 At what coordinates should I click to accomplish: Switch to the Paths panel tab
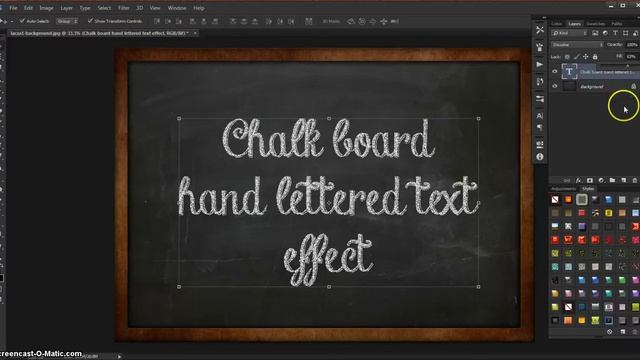pos(617,24)
